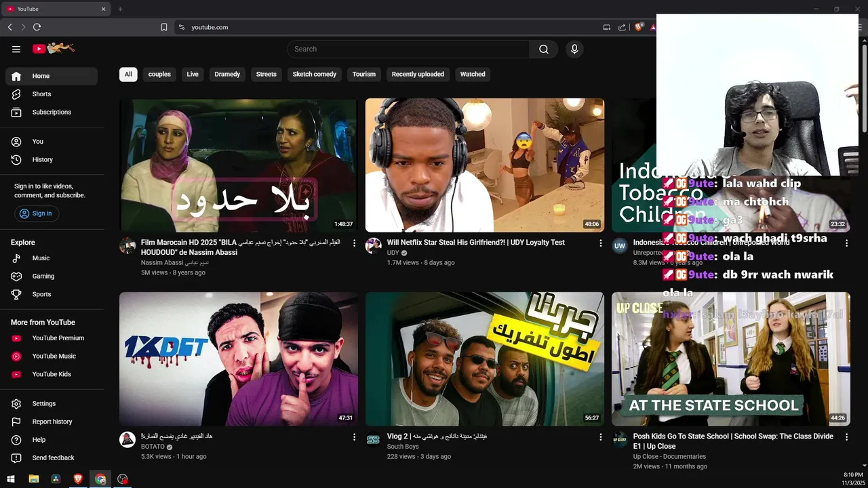This screenshot has width=868, height=488.
Task: Select the Recently uploaded filter chip
Action: point(418,75)
